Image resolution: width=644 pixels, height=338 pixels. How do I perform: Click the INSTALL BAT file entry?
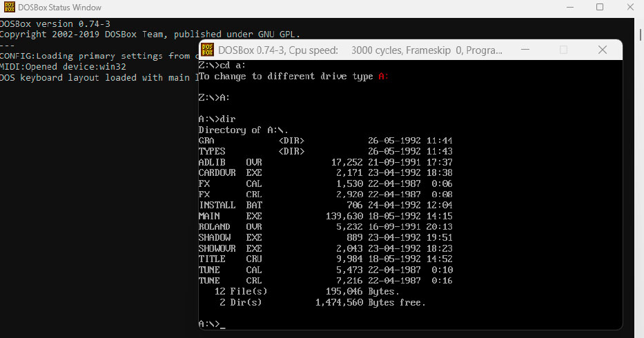click(325, 205)
